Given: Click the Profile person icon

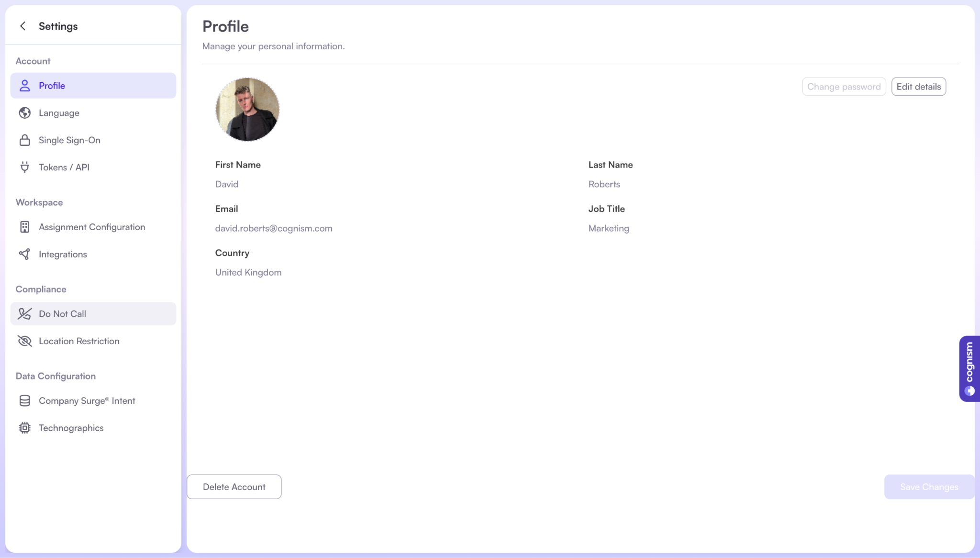Looking at the screenshot, I should click(x=24, y=86).
